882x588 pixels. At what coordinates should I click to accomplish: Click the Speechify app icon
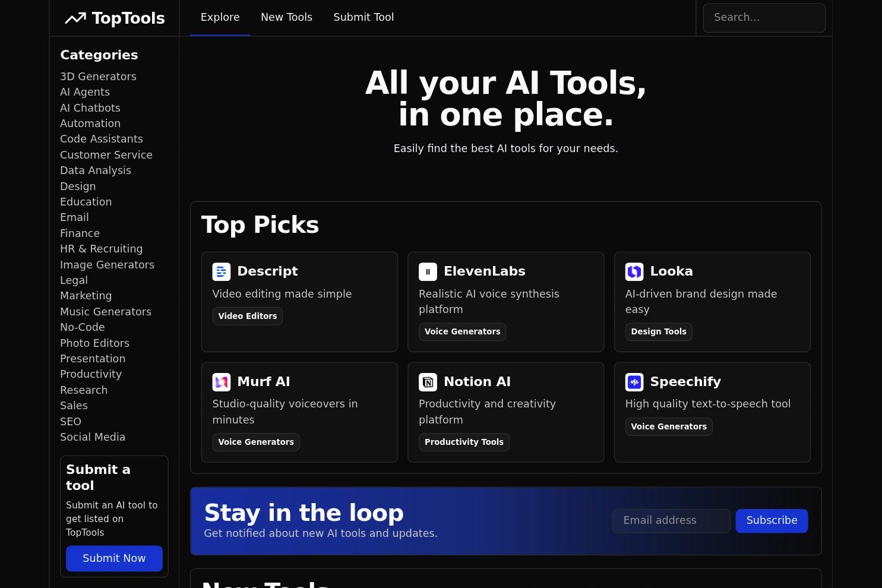tap(634, 382)
